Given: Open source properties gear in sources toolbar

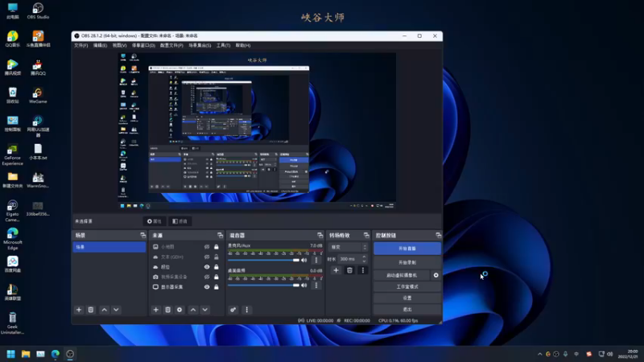Looking at the screenshot, I should coord(180,310).
